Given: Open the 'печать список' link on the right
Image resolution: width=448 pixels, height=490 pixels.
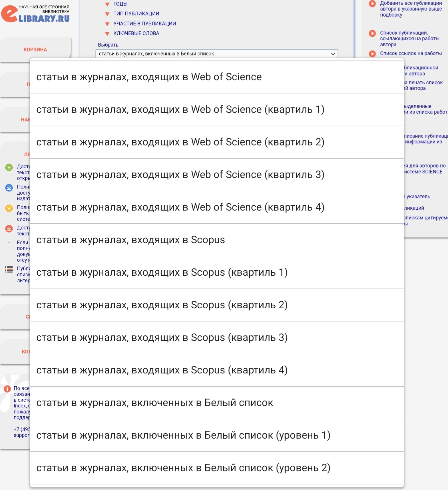Looking at the screenshot, I should tap(423, 85).
